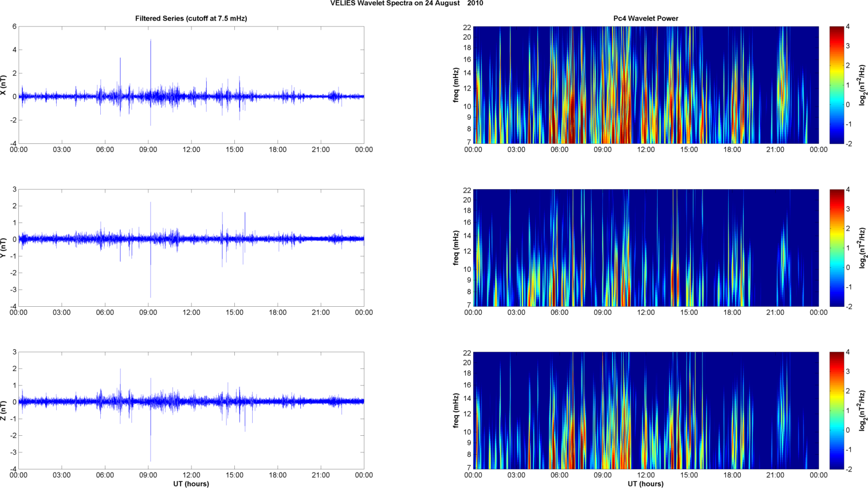Click the freq (mHz) label of top spectrogram
Screen dimensions: 868x488
pos(456,85)
